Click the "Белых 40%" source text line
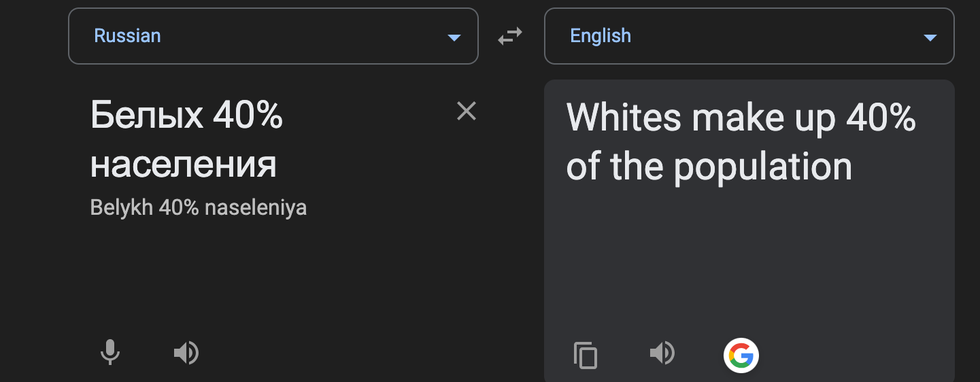 pyautogui.click(x=186, y=117)
